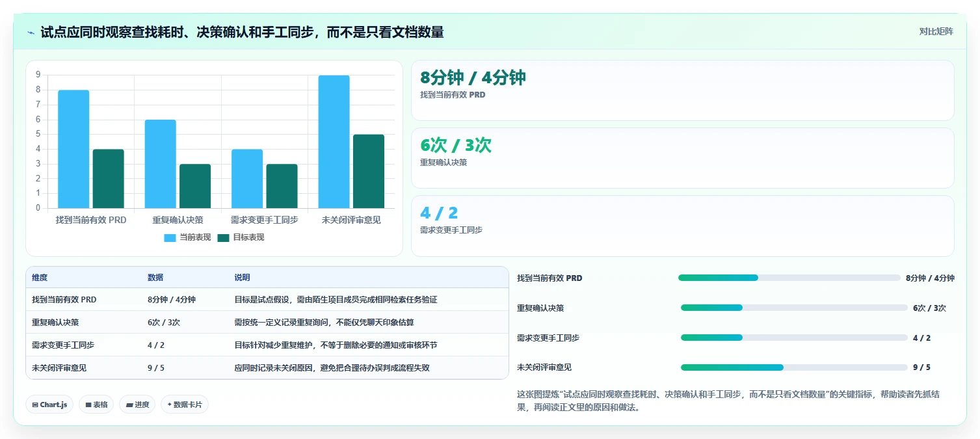The image size is (980, 439).
Task: Toggle the 当前表现 series in the chart legend
Action: 187,237
